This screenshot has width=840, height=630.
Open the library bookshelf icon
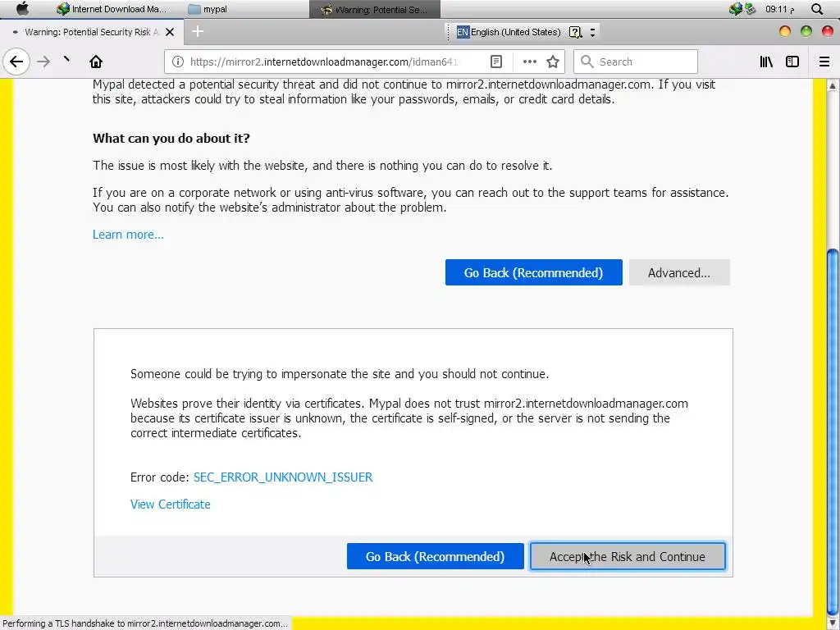tap(766, 62)
